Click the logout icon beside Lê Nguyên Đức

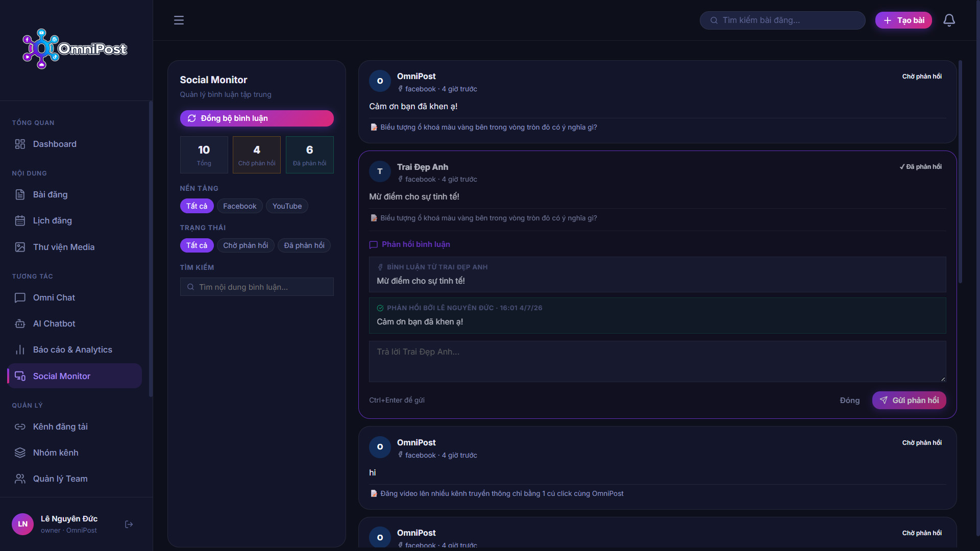click(129, 524)
